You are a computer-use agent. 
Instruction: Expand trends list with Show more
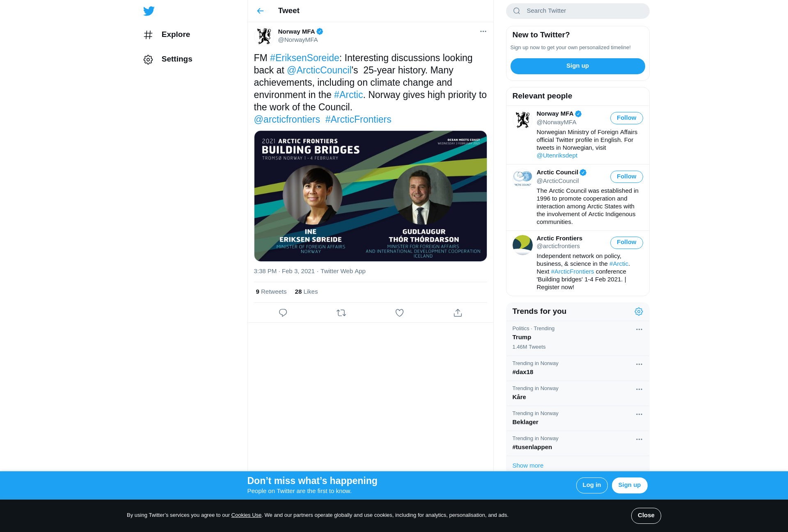tap(528, 466)
